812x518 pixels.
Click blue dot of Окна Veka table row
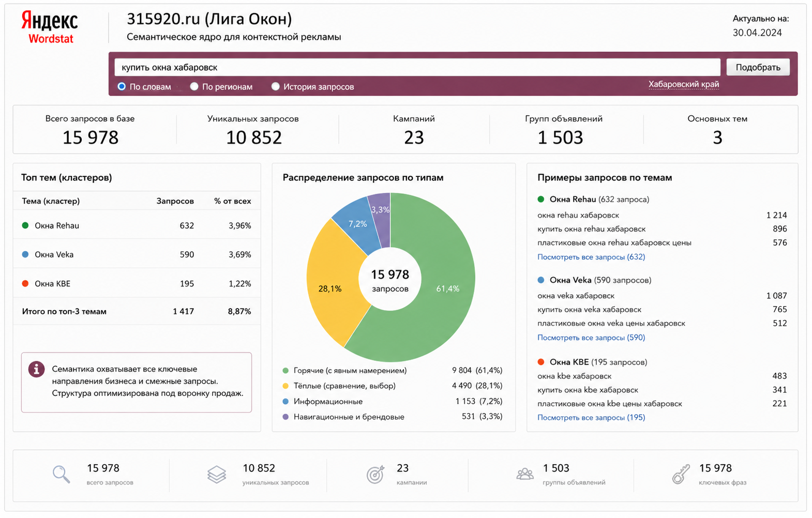[25, 254]
